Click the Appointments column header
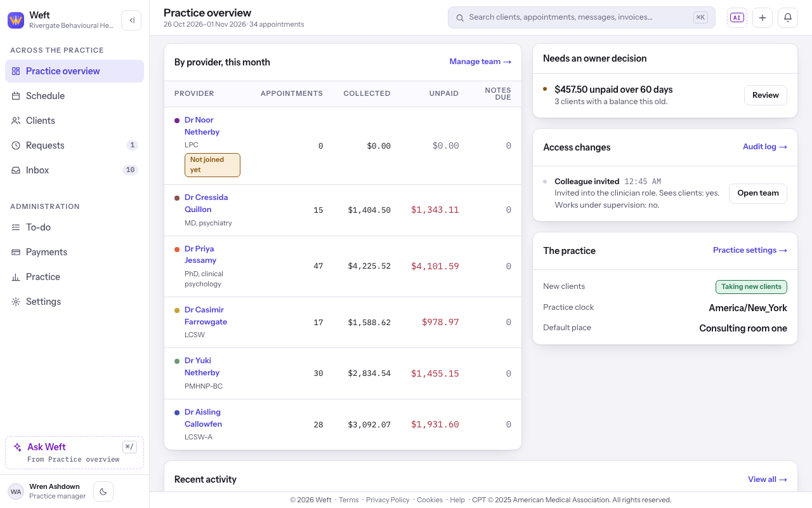 tap(292, 93)
